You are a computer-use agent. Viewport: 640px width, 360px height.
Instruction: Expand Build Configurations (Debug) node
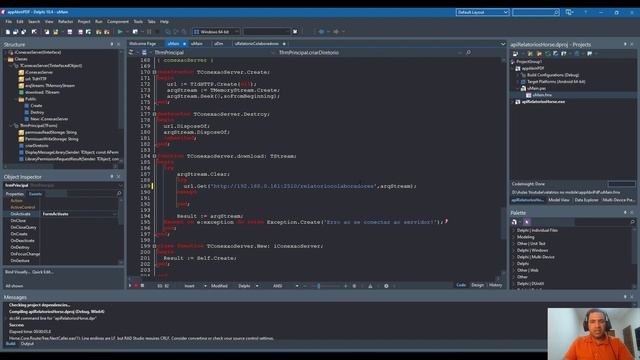519,75
